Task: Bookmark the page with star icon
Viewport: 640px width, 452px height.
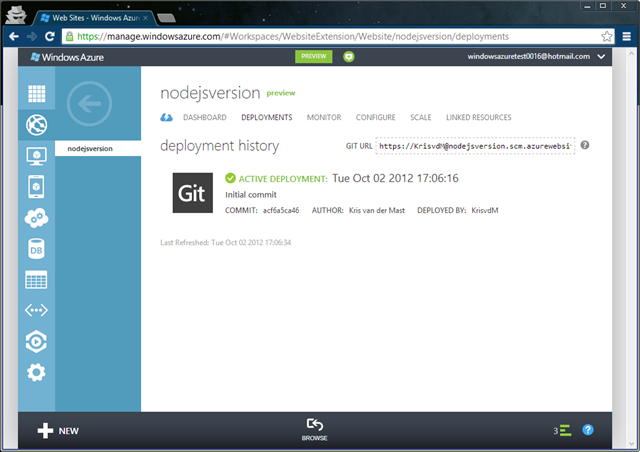Action: point(607,36)
